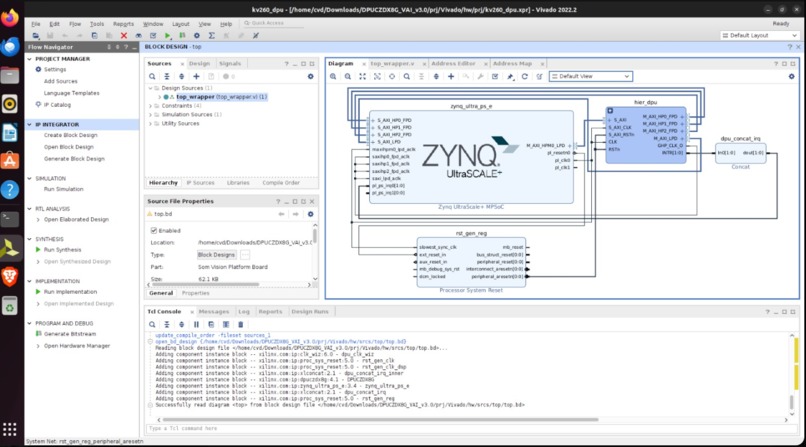Screen dimensions: 806x447
Task: Click the red X cancel icon in main toolbar
Action: [x=123, y=35]
